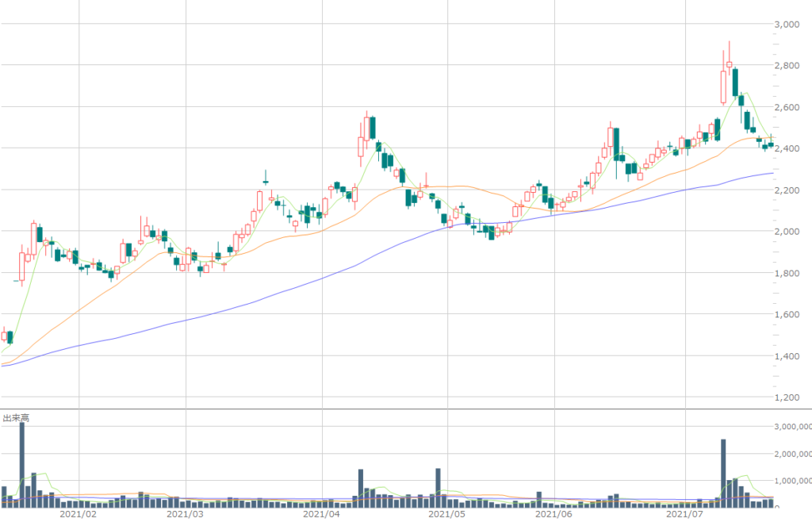This screenshot has height=526, width=812.
Task: Click the 2,200 price axis label
Action: [x=787, y=190]
